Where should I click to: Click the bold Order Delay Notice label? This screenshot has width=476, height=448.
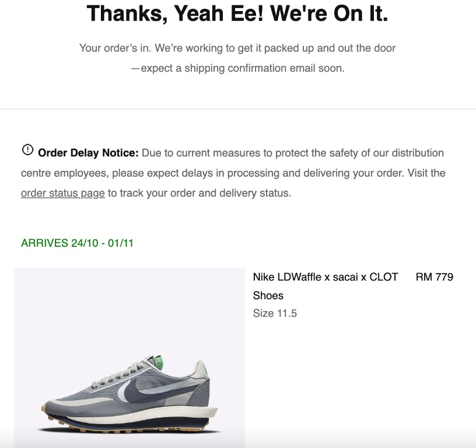[88, 153]
